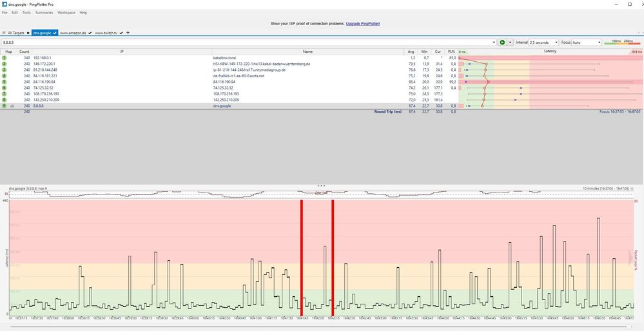
Task: Click the overview strip above the timeline graph
Action: pyautogui.click(x=320, y=194)
